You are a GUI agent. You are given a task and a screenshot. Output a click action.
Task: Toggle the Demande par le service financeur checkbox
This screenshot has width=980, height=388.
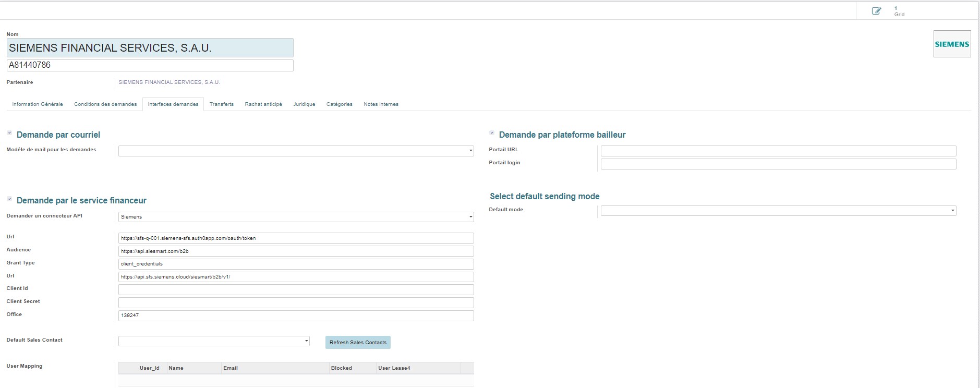[9, 199]
